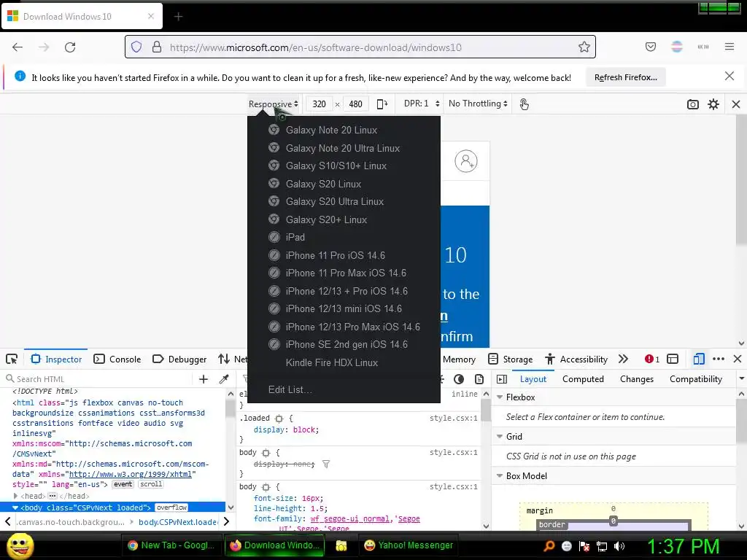The width and height of the screenshot is (747, 560).
Task: Click the error count badge icon
Action: [x=651, y=359]
